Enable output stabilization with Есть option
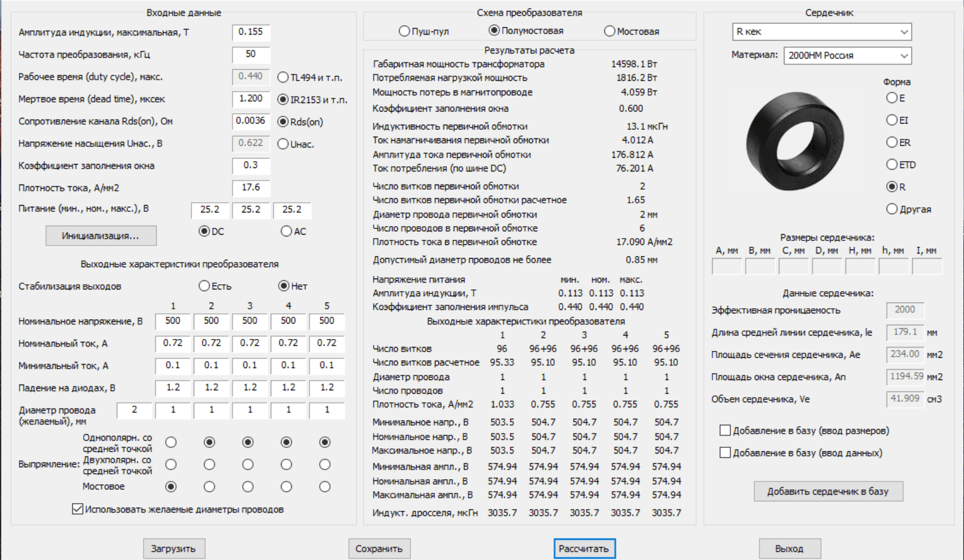This screenshot has width=964, height=560. pos(204,286)
